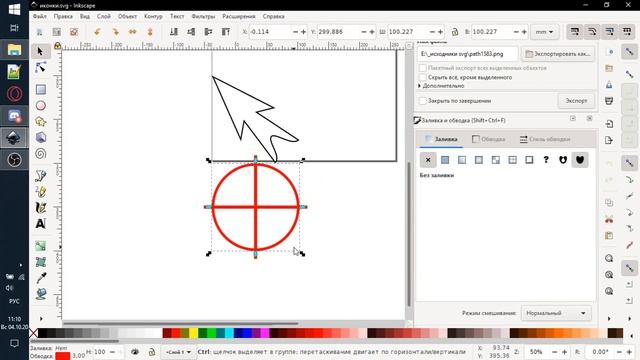Choose Radial gradient fill type
640x360 pixels.
[x=479, y=160]
